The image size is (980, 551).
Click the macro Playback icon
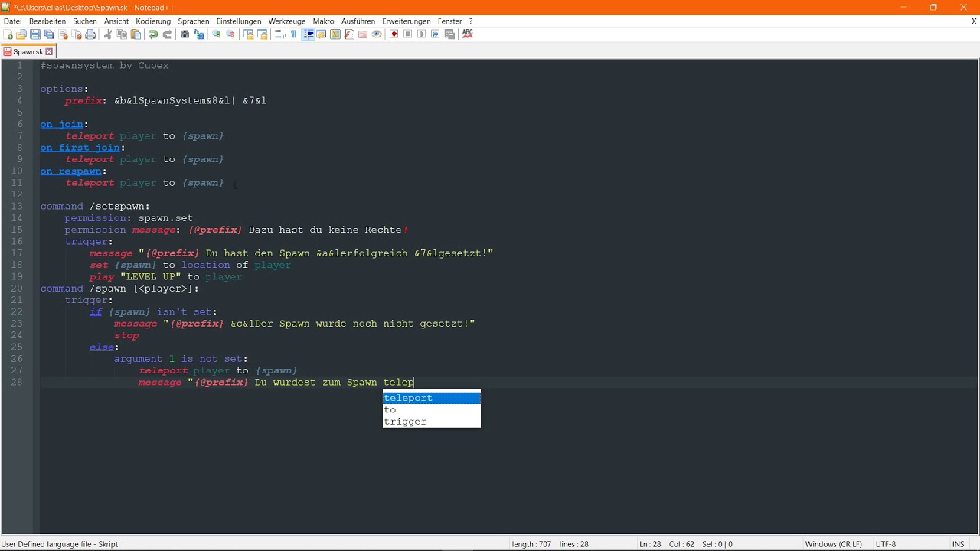422,34
